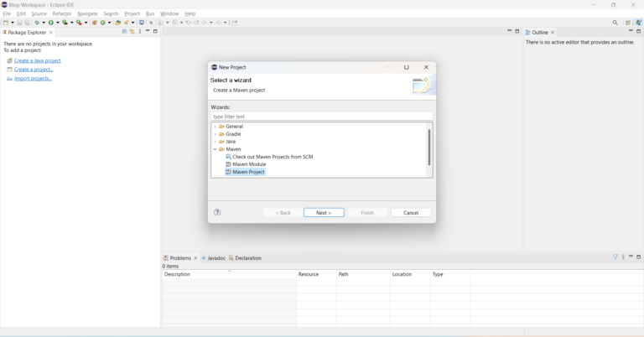Click the filter icon in Problems view

click(x=615, y=257)
